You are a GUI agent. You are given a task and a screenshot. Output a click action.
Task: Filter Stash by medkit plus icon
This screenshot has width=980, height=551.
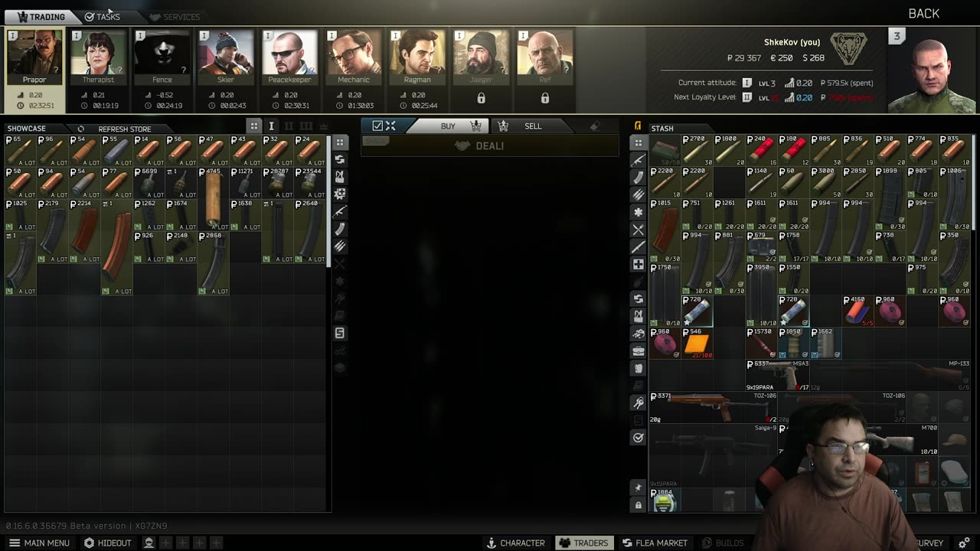pyautogui.click(x=638, y=264)
